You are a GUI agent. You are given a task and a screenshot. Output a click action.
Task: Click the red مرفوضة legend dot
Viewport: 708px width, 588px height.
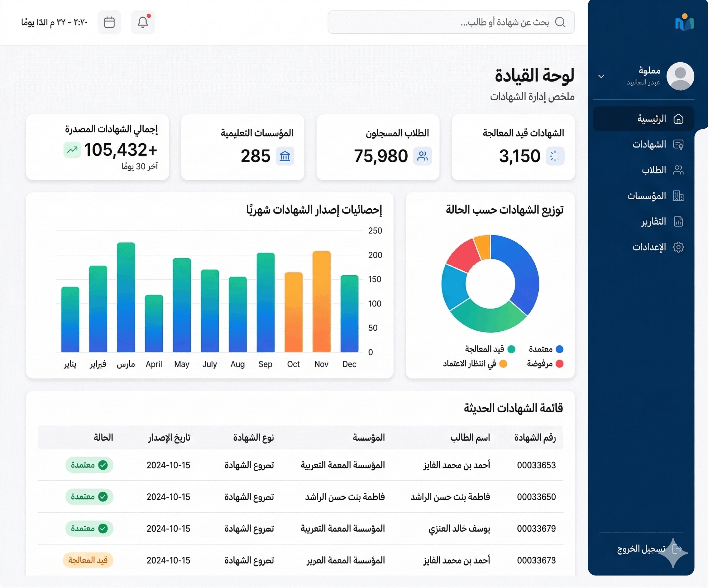point(559,364)
